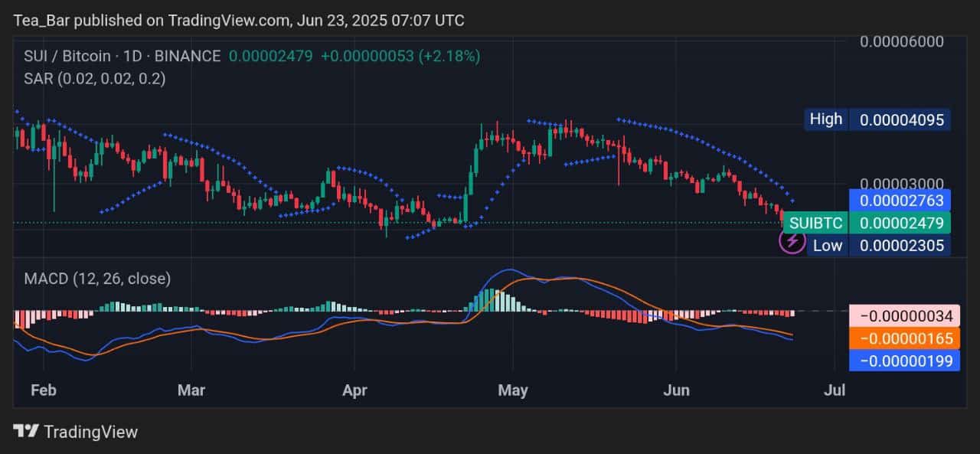Click the SUIBTC current price tag 0.00002479
The image size is (980, 454).
click(866, 223)
